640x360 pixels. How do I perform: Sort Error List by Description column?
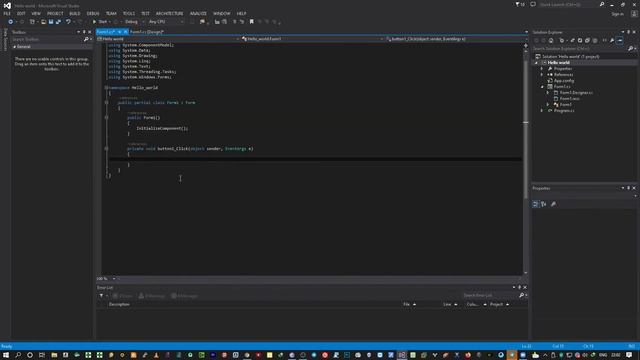coord(119,304)
